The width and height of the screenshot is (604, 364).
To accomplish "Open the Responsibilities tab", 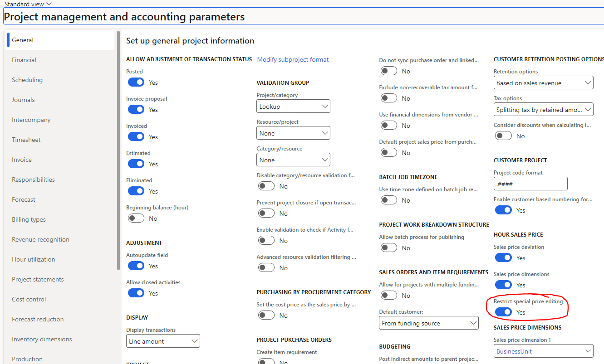I will [61, 180].
